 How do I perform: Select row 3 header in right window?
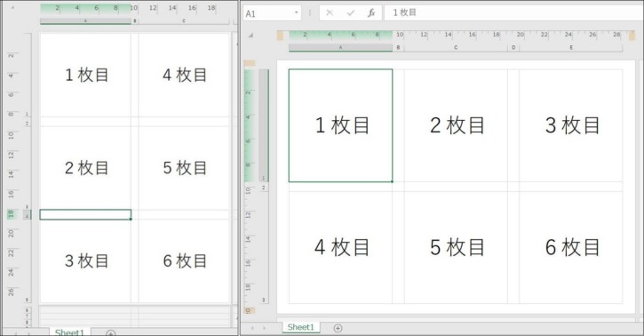click(x=263, y=248)
